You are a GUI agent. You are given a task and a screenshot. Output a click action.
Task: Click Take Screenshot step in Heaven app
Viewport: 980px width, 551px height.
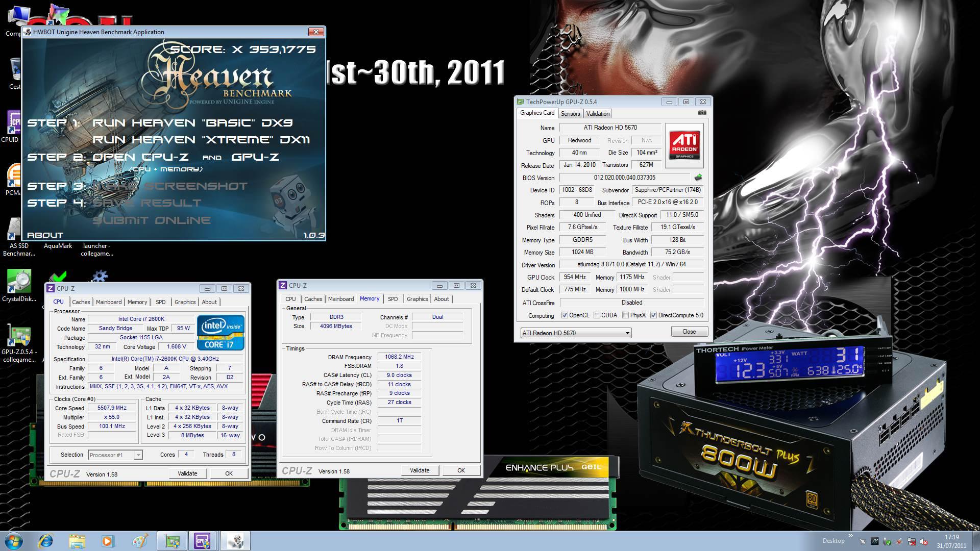coord(170,186)
